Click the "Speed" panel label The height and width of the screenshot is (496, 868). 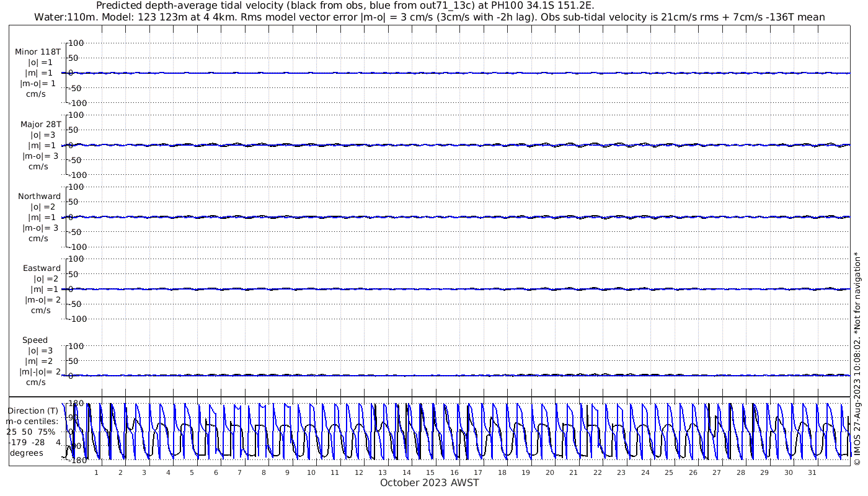pos(35,340)
